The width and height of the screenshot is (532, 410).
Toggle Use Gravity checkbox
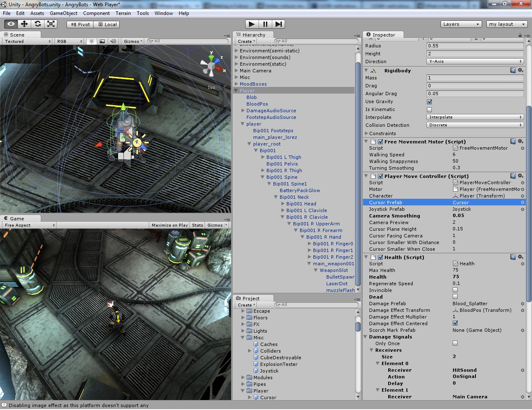(x=429, y=102)
